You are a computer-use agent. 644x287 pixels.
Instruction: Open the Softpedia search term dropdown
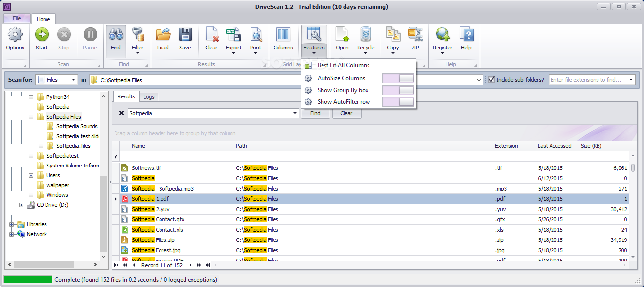click(x=295, y=113)
